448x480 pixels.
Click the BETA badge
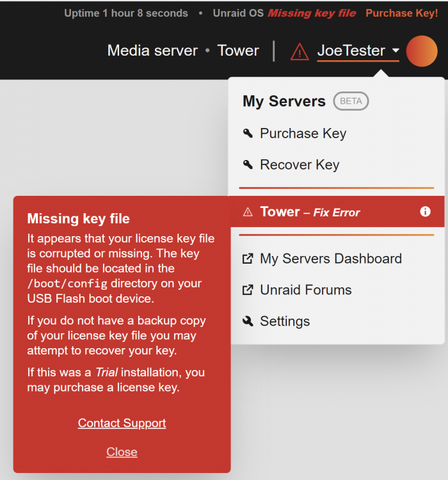(x=351, y=101)
